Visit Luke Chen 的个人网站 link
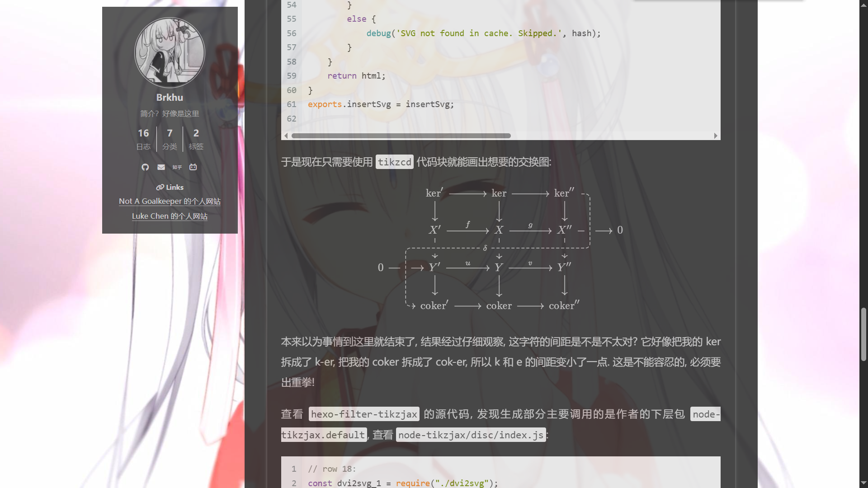 170,216
